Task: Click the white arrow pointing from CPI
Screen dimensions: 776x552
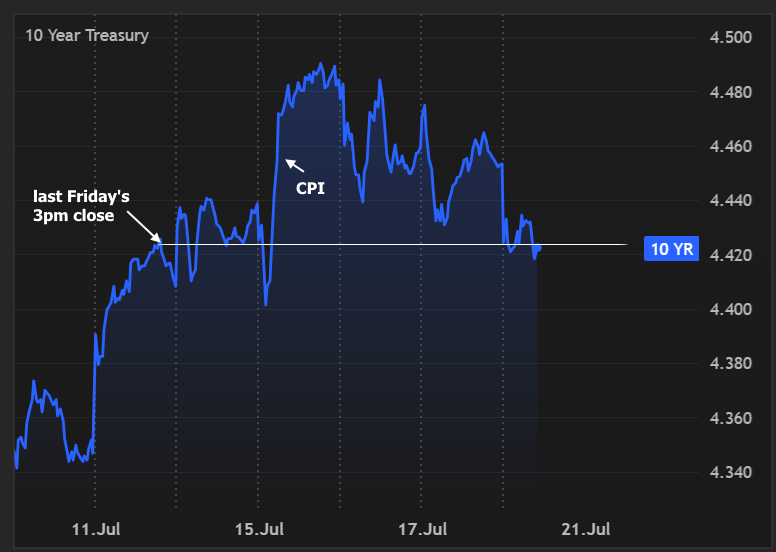Action: [x=294, y=165]
